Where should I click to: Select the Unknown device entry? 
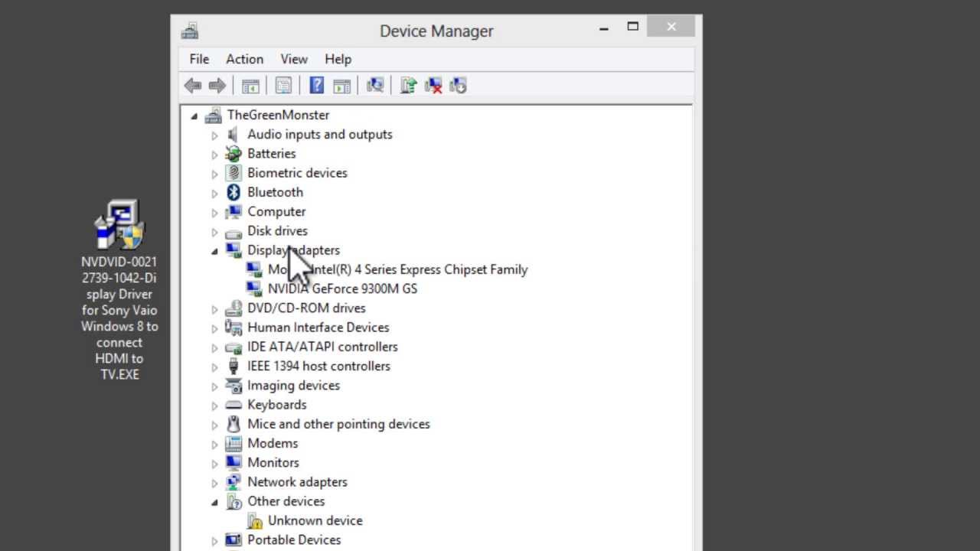click(315, 520)
